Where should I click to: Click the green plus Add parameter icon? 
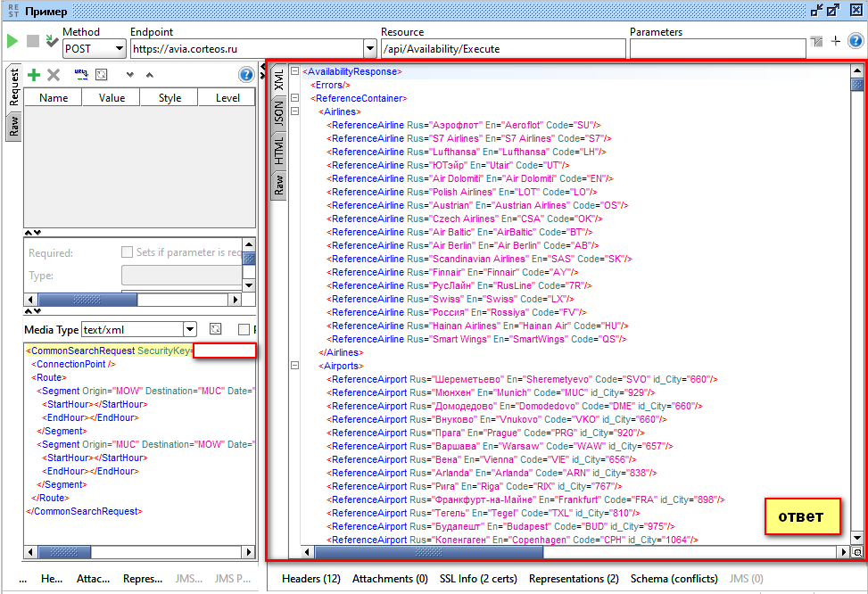pyautogui.click(x=34, y=75)
